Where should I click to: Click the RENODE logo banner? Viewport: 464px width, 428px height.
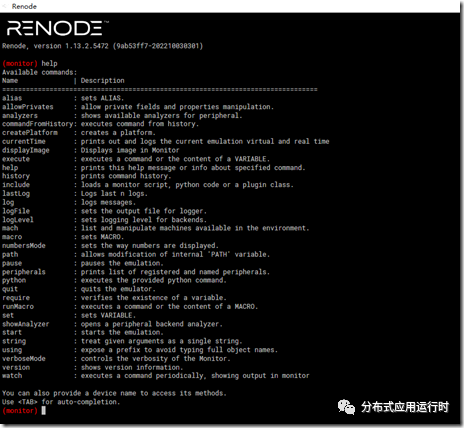tap(57, 28)
